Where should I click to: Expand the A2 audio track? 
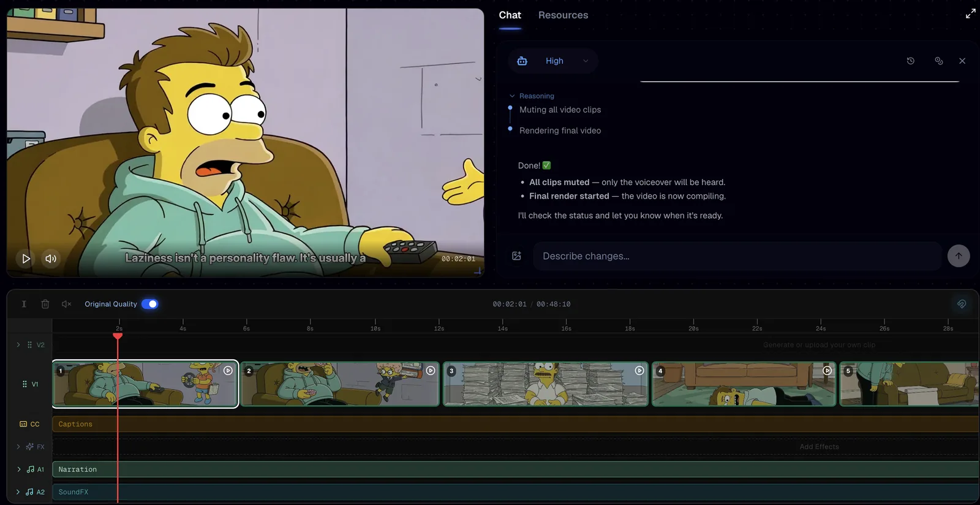pyautogui.click(x=18, y=492)
